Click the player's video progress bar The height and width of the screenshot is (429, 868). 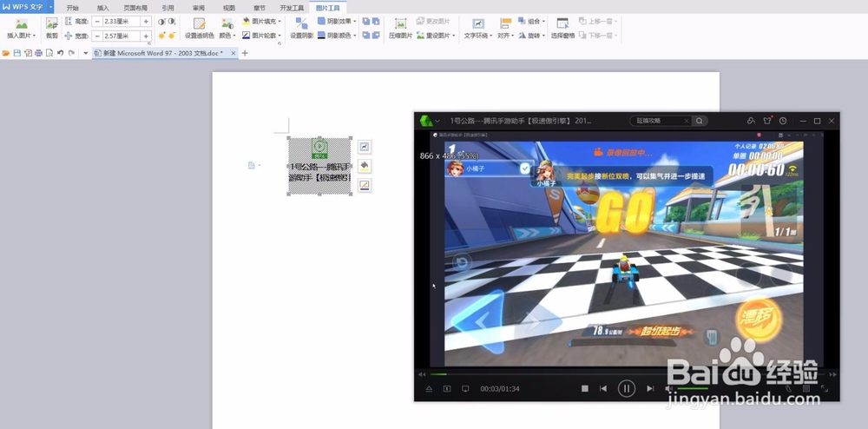[x=628, y=375]
